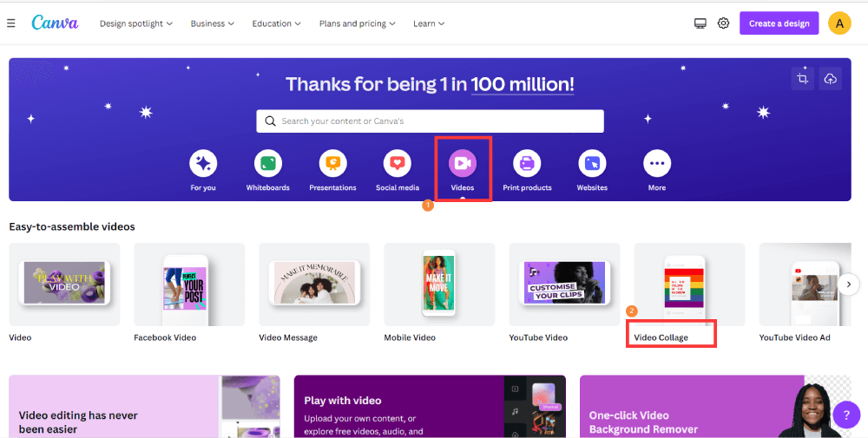The width and height of the screenshot is (868, 438).
Task: Open the purple help question mark button
Action: [x=846, y=415]
